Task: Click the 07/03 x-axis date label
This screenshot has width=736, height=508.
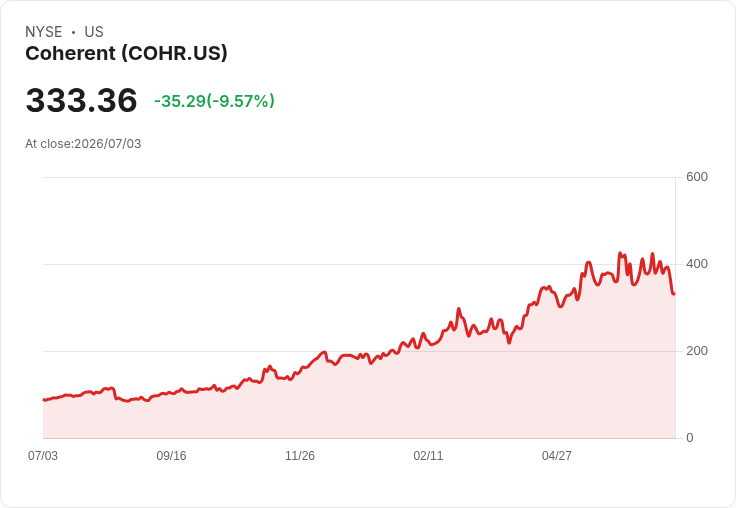Action: 43,455
